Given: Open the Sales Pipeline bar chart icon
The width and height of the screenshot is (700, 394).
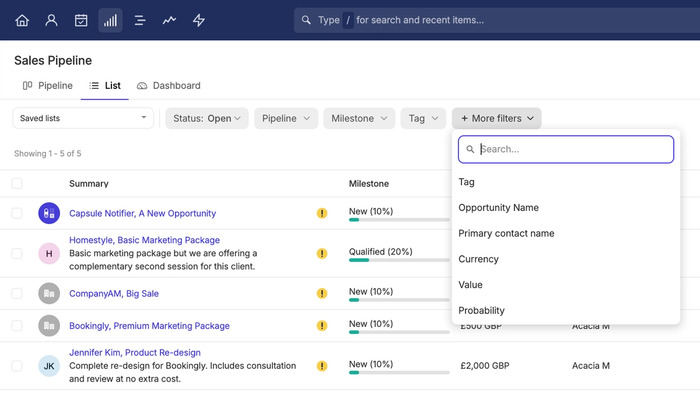Looking at the screenshot, I should click(x=110, y=20).
